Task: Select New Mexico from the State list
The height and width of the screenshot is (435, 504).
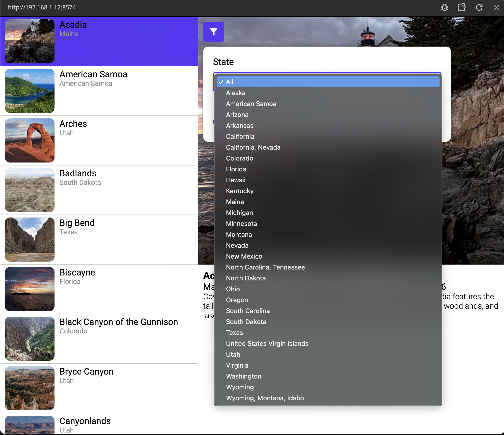Action: [328, 256]
